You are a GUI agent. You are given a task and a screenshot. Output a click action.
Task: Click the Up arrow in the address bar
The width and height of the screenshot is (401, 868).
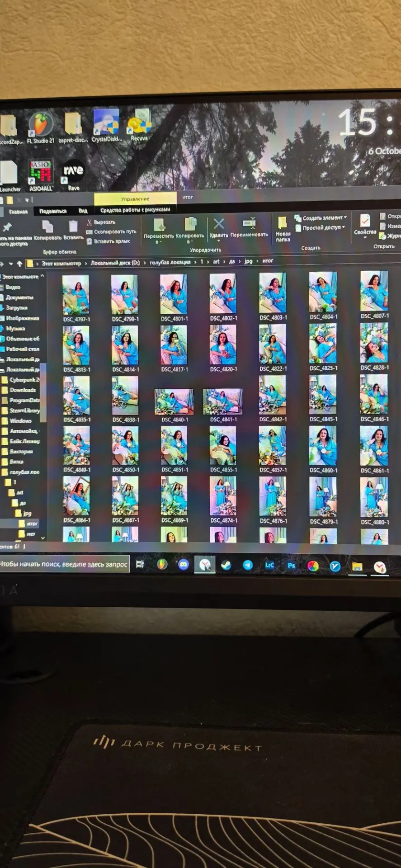[x=19, y=263]
